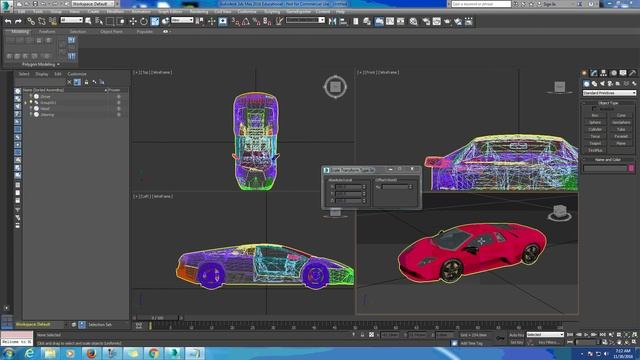Screen dimensions: 640x360
Task: Click the Add Time Tag button
Action: point(471,343)
